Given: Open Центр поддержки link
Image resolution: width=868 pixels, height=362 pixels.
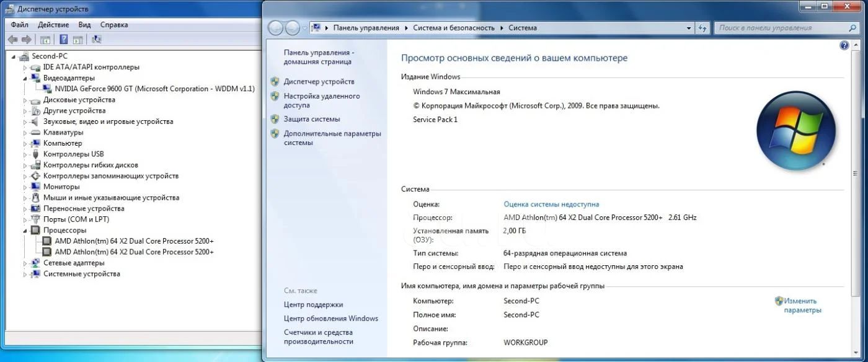Looking at the screenshot, I should [313, 304].
